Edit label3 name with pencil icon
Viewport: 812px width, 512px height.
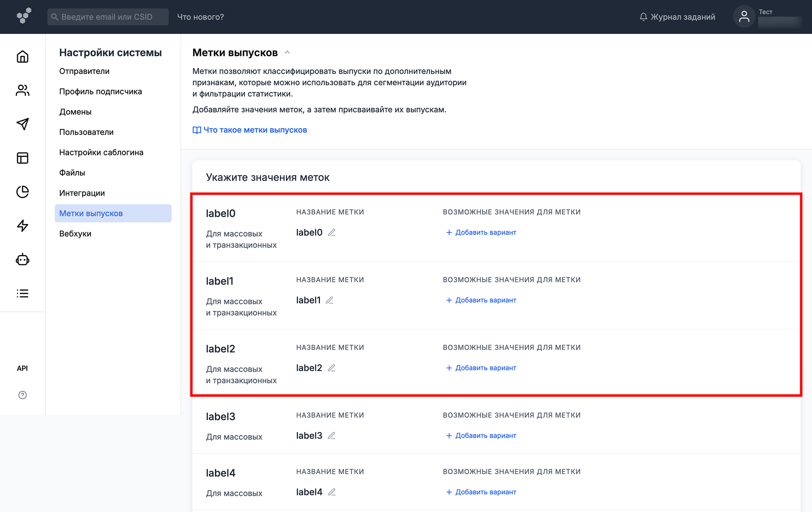[332, 436]
